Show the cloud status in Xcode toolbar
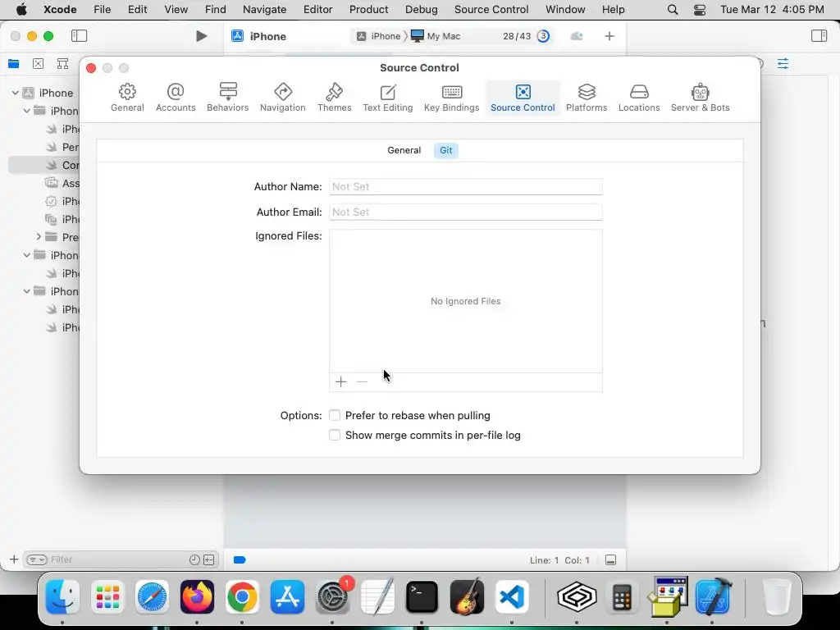Viewport: 840px width, 630px height. pos(577,36)
